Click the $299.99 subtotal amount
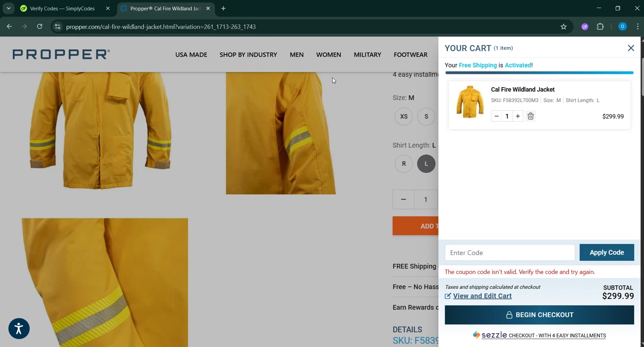 (x=618, y=296)
